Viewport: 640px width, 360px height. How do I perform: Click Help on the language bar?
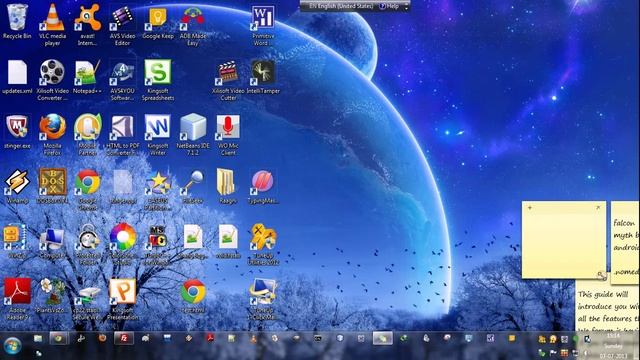[389, 6]
